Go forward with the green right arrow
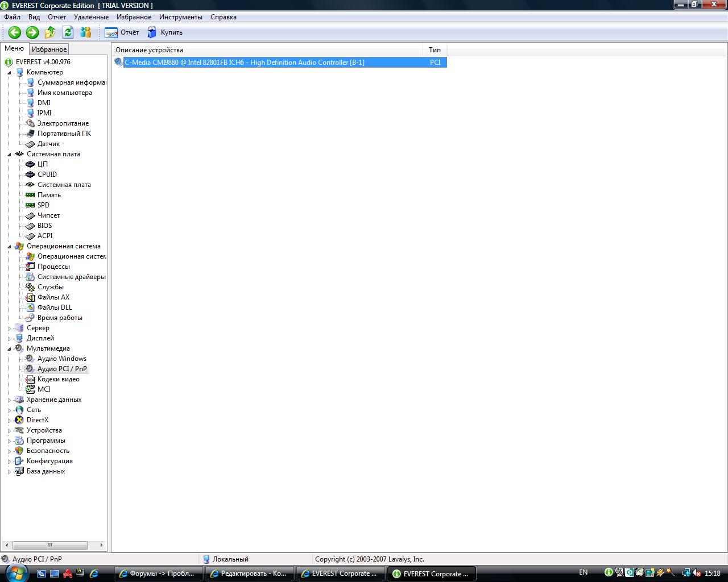Screen dimensions: 728x582 32,32
